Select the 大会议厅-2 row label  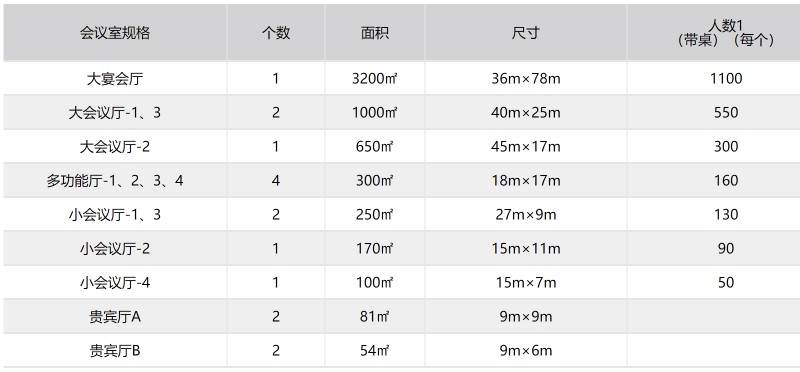(115, 146)
